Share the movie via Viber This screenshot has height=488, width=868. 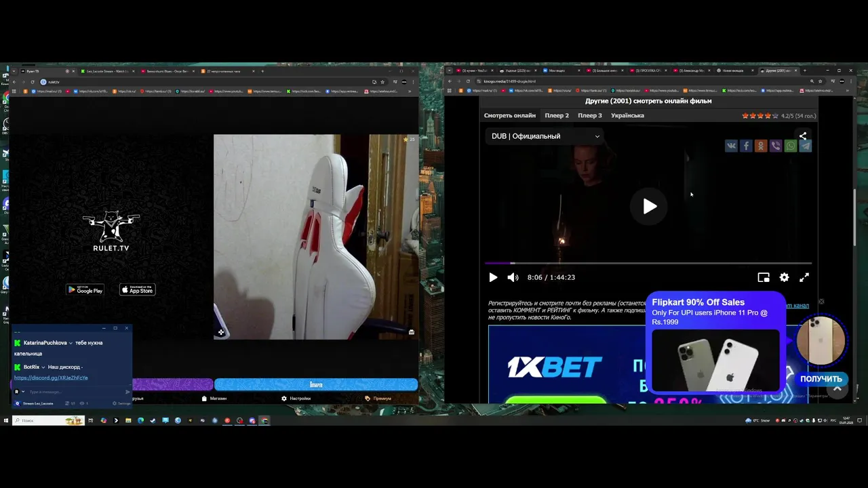[x=776, y=146]
